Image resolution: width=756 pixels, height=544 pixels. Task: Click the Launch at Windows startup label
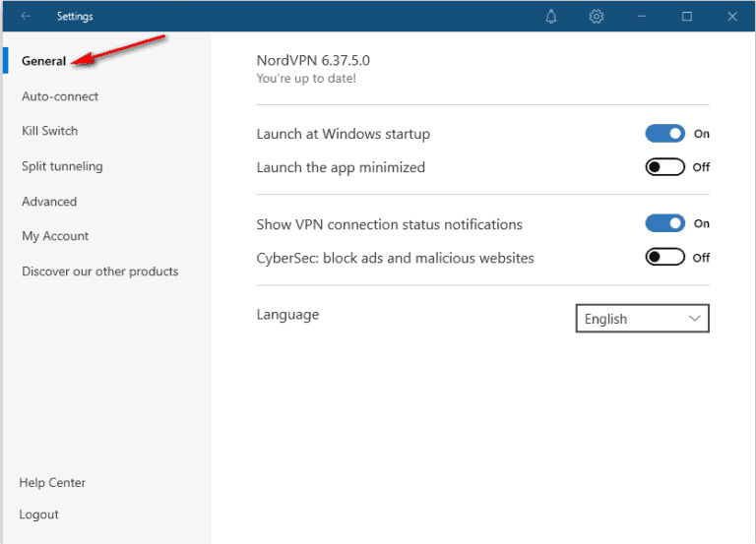344,134
